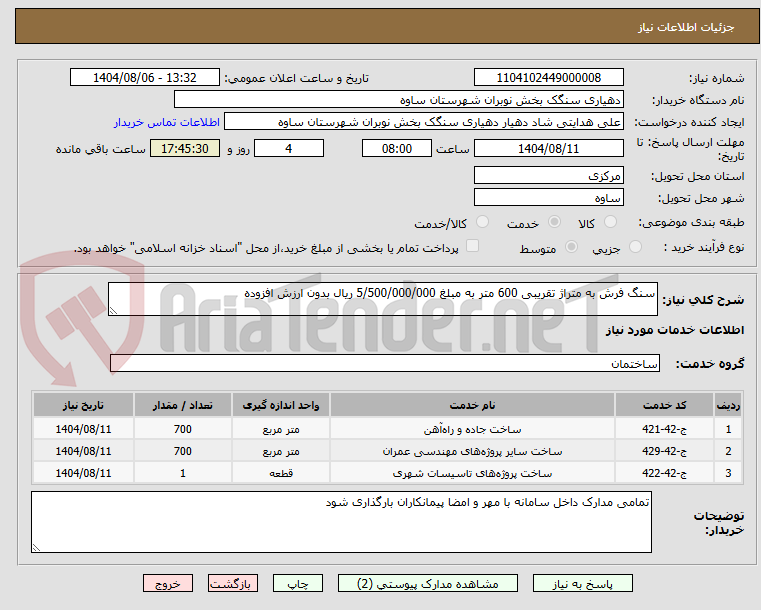This screenshot has width=761, height=610.
Task: Click the شرح کلی نیاز description textarea
Action: coord(382,299)
